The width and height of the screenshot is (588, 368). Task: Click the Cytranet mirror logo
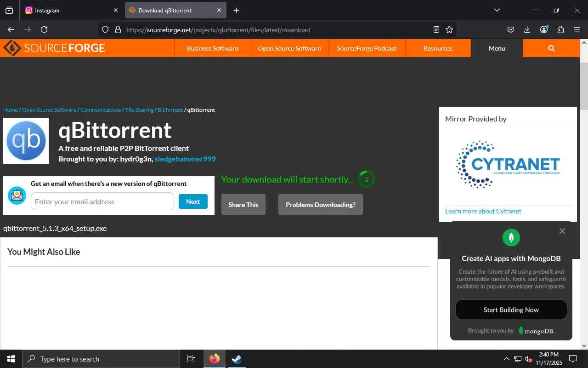508,165
